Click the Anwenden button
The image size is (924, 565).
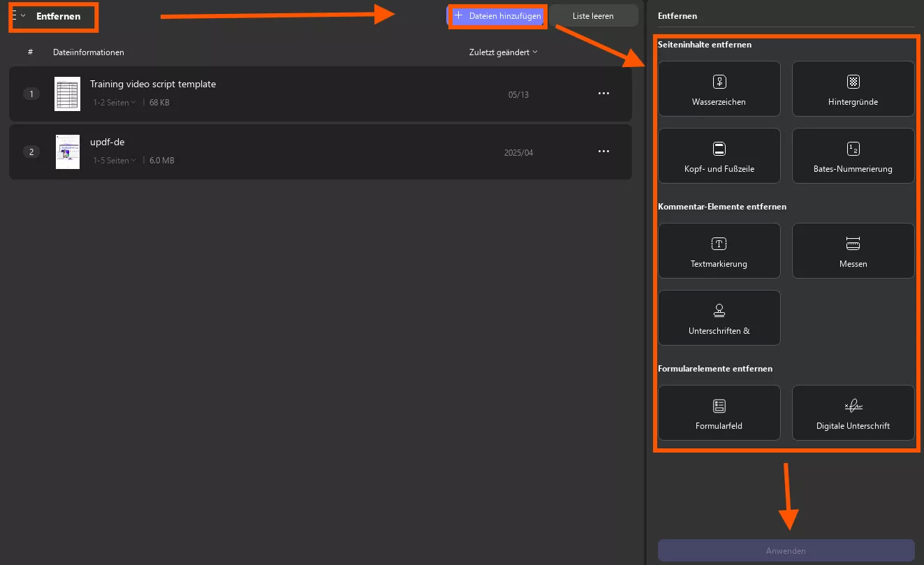click(x=786, y=550)
